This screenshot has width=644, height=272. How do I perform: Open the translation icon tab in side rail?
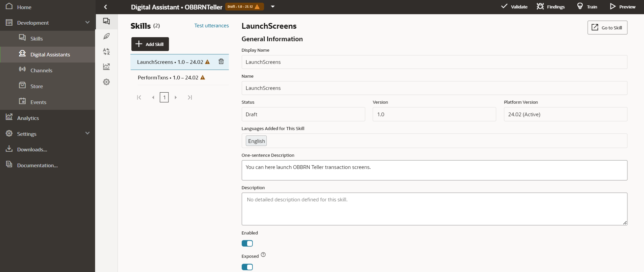click(107, 51)
